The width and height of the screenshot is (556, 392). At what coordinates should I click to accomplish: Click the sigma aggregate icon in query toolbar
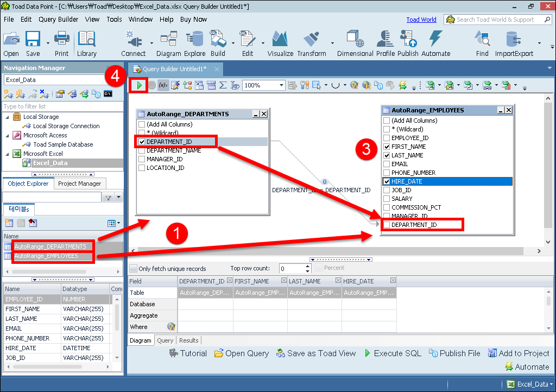pos(223,85)
